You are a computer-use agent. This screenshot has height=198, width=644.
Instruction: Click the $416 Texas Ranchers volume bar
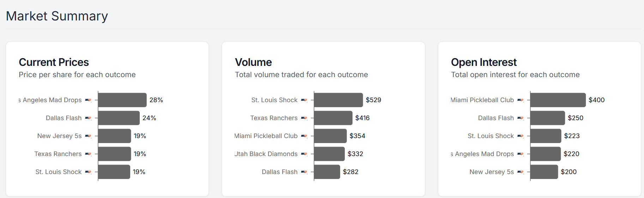coord(333,118)
